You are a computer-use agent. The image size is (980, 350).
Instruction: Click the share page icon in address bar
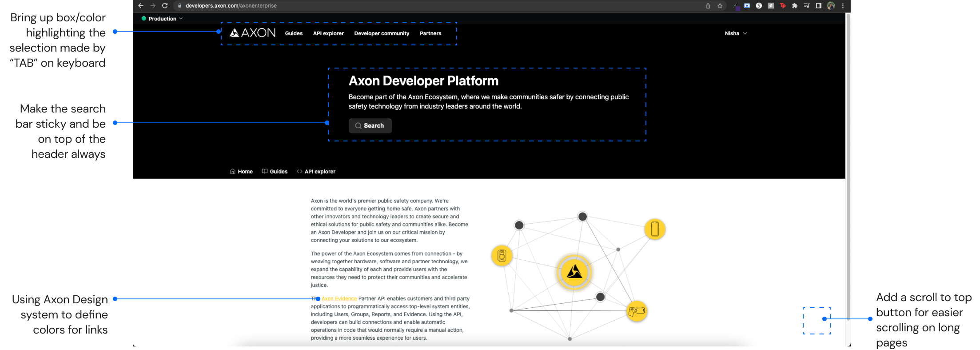(x=708, y=6)
